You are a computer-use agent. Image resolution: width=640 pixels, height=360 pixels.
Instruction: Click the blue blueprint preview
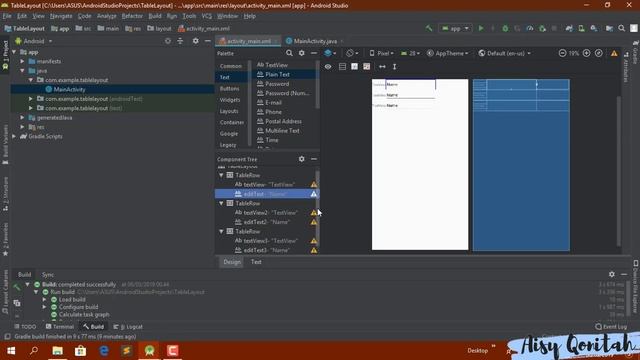(521, 164)
